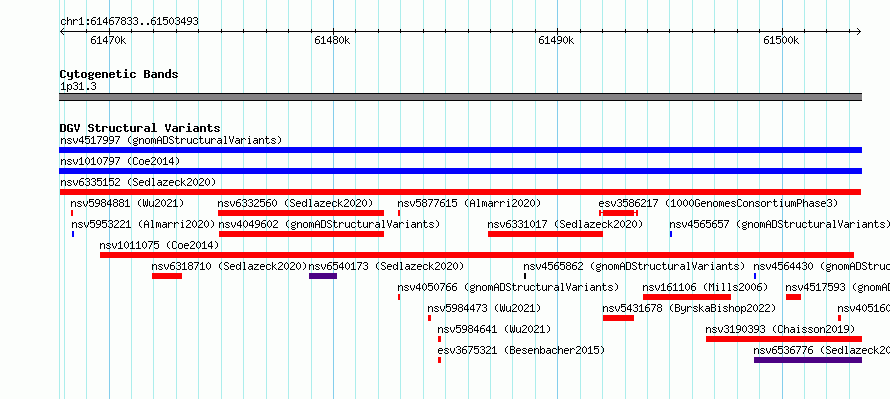
Task: Select the red bar under nsv4049602
Action: pyautogui.click(x=301, y=234)
